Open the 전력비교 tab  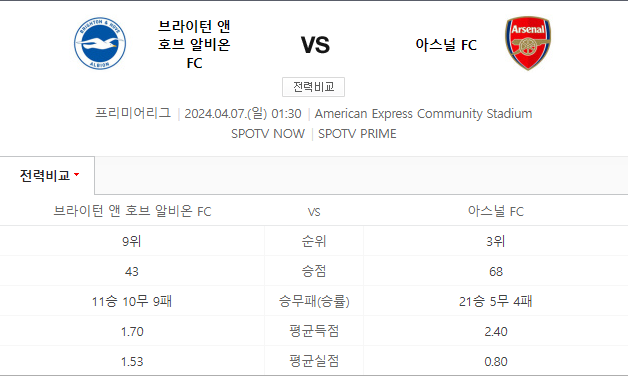pyautogui.click(x=47, y=175)
